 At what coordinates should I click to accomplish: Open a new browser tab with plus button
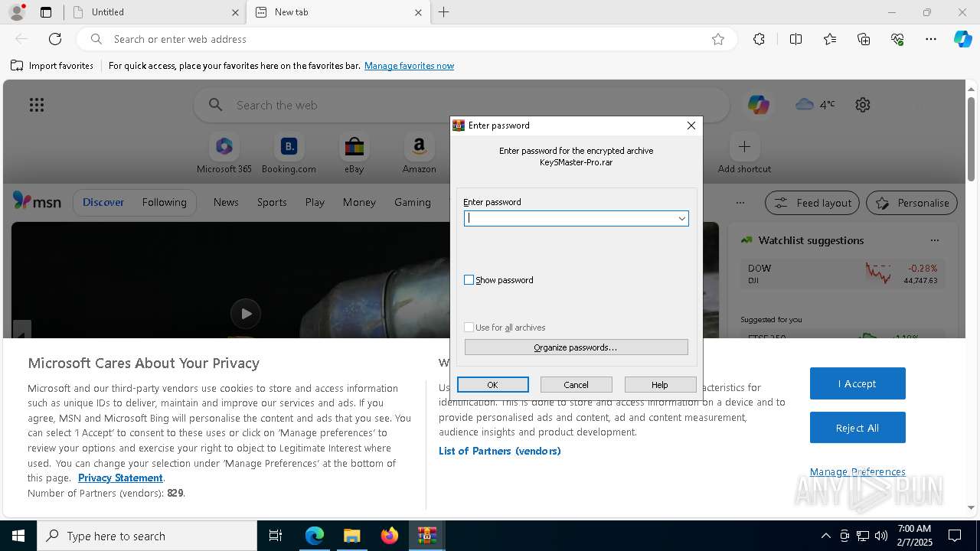coord(443,12)
